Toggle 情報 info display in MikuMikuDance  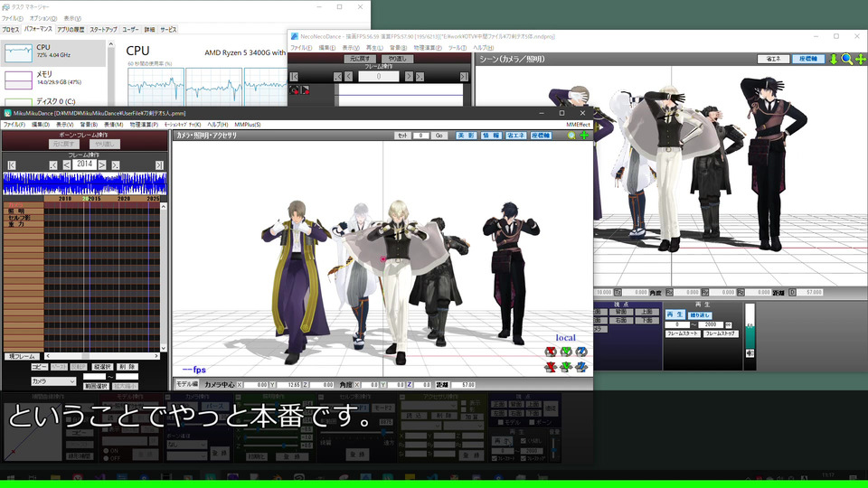point(490,136)
